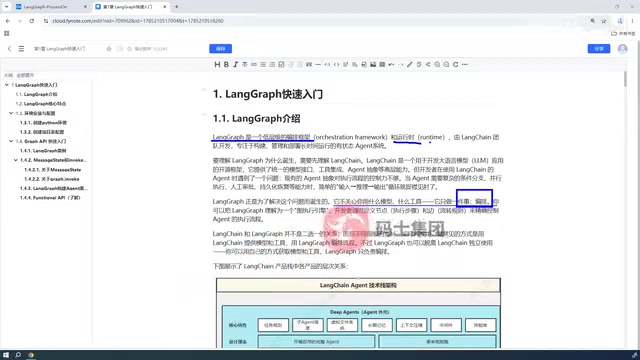Image resolution: width=640 pixels, height=360 pixels.
Task: Jump to '1.2. LangGraph核心特点' in the outline
Action: tap(40, 104)
